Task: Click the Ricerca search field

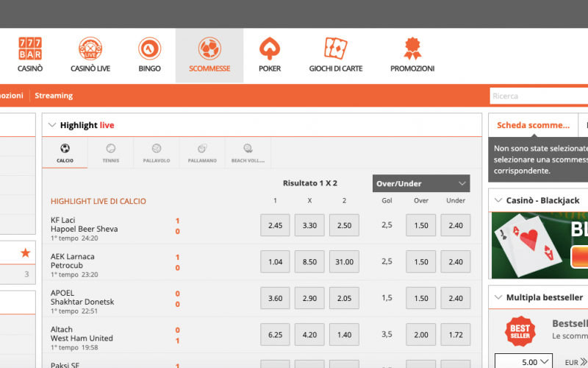Action: (539, 96)
